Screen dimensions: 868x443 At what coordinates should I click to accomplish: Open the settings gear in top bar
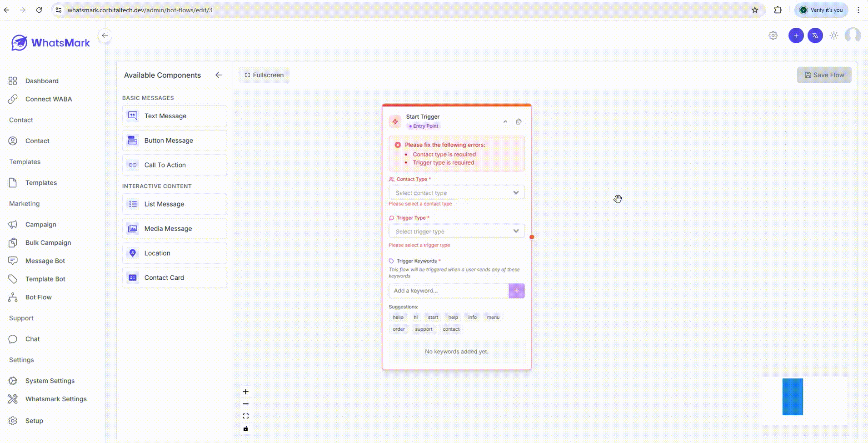(773, 35)
